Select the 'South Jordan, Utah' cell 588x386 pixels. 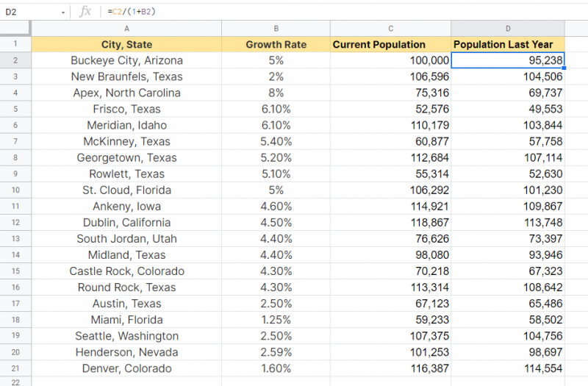pyautogui.click(x=126, y=238)
